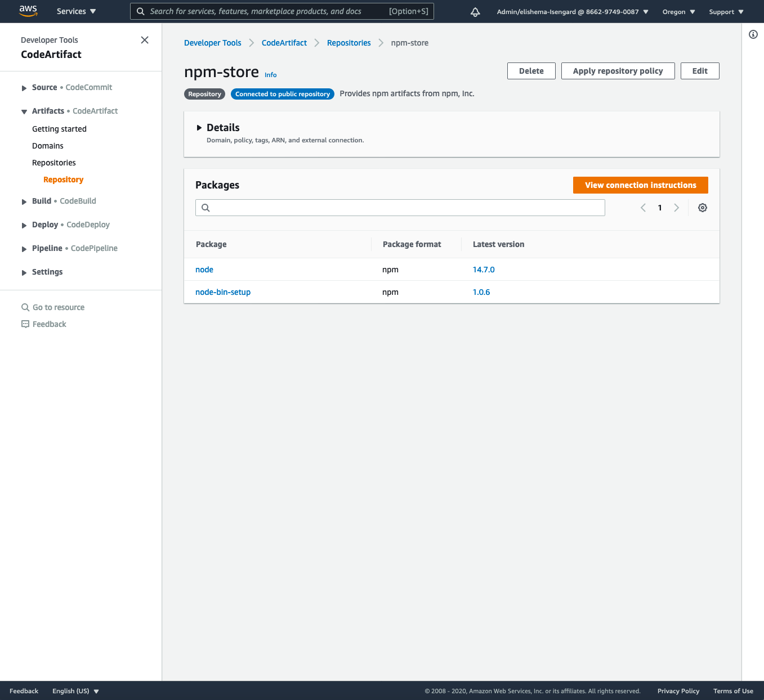This screenshot has width=764, height=700.
Task: Expand the Settings section in sidebar
Action: click(24, 272)
